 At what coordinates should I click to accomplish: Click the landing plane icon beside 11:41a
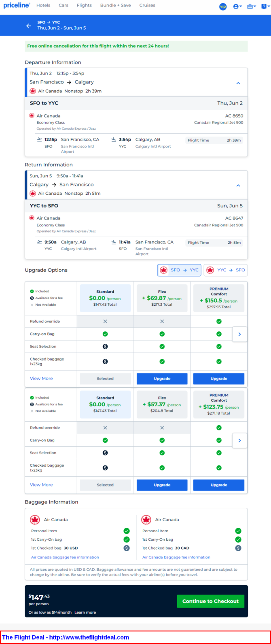(114, 242)
